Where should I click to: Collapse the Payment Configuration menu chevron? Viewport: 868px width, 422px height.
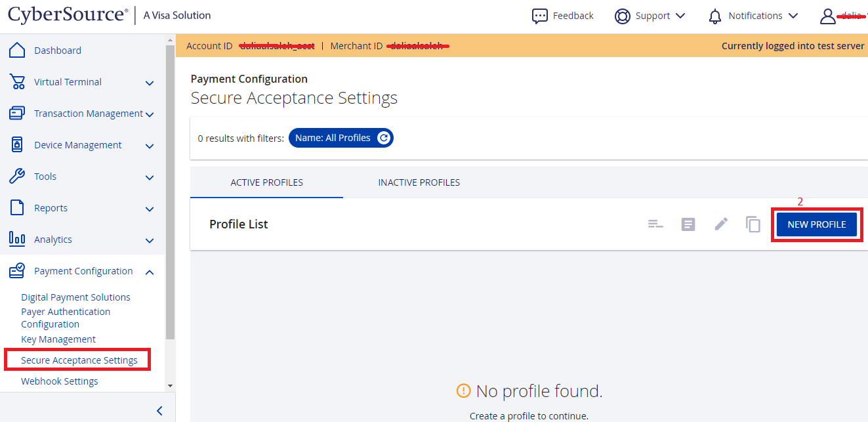(x=150, y=272)
